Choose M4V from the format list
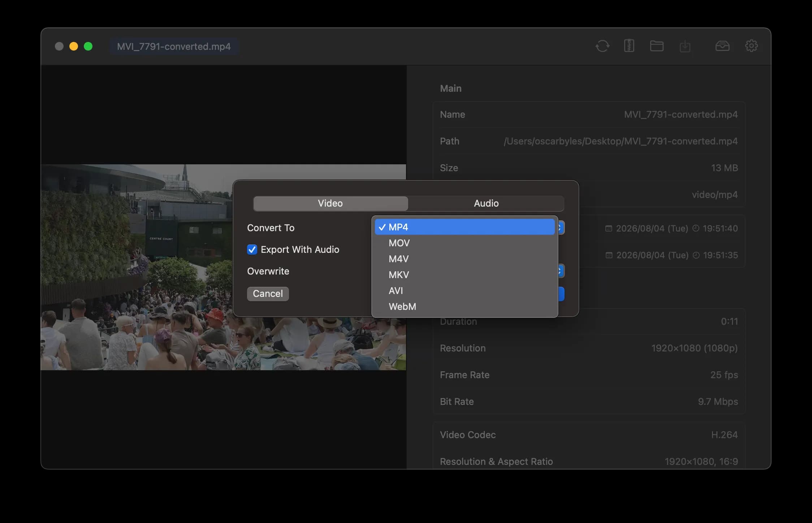This screenshot has height=523, width=812. click(465, 259)
